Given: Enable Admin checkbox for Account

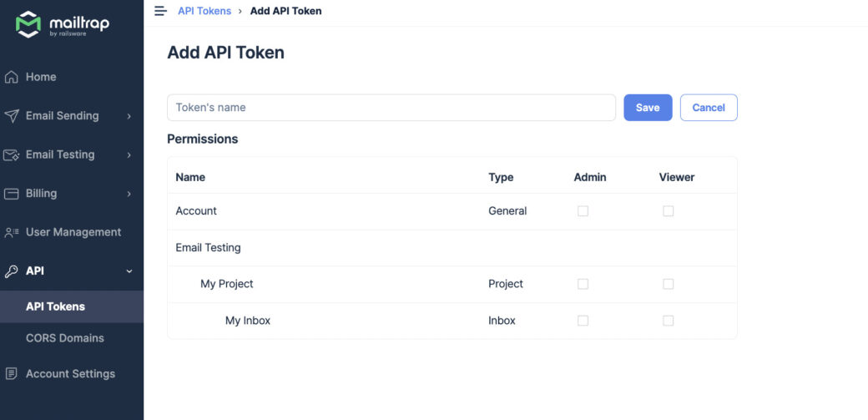Looking at the screenshot, I should click(583, 211).
